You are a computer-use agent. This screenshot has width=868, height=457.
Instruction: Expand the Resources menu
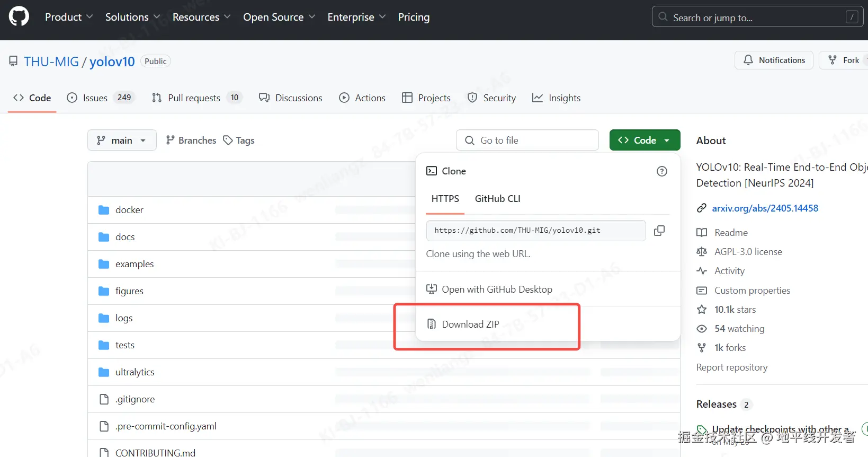coord(202,17)
